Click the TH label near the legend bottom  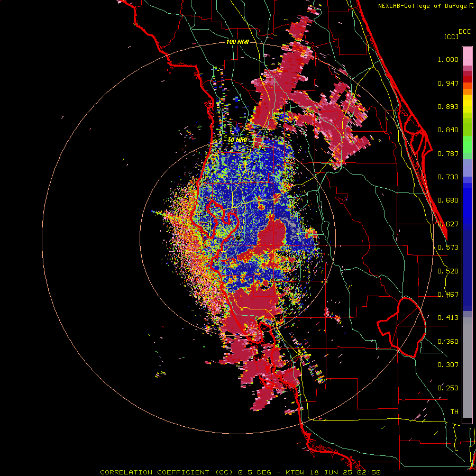click(454, 412)
